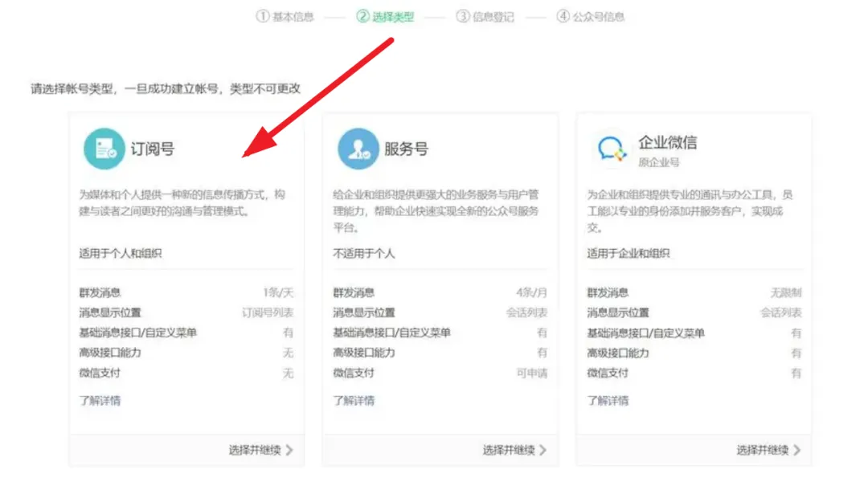Click the 企业微信 card title
This screenshot has width=868, height=494.
668,142
